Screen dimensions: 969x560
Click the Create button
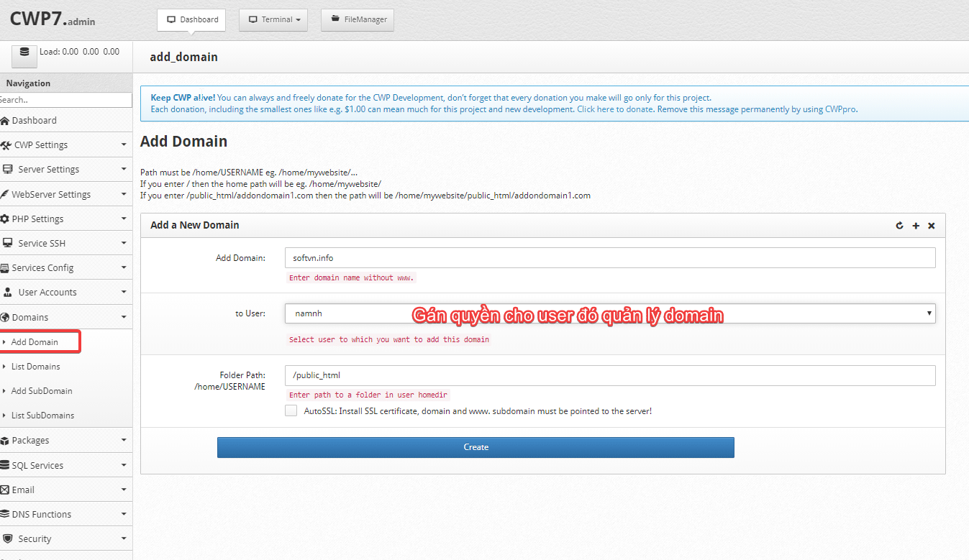[x=475, y=447]
